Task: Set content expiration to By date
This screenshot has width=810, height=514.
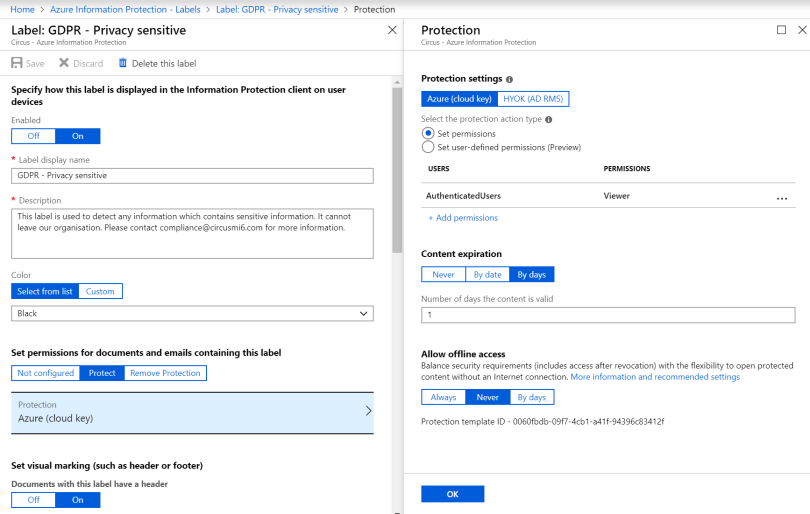Action: point(487,274)
